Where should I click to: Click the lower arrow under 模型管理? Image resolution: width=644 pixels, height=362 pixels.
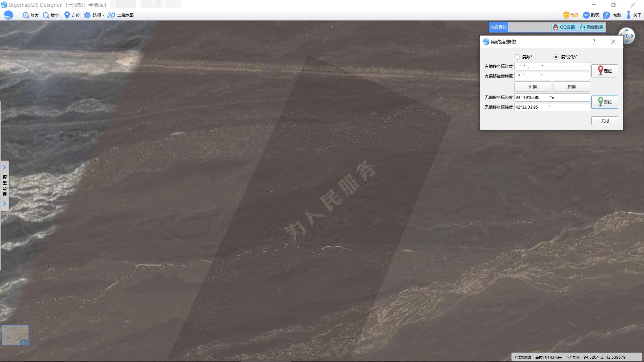4,204
